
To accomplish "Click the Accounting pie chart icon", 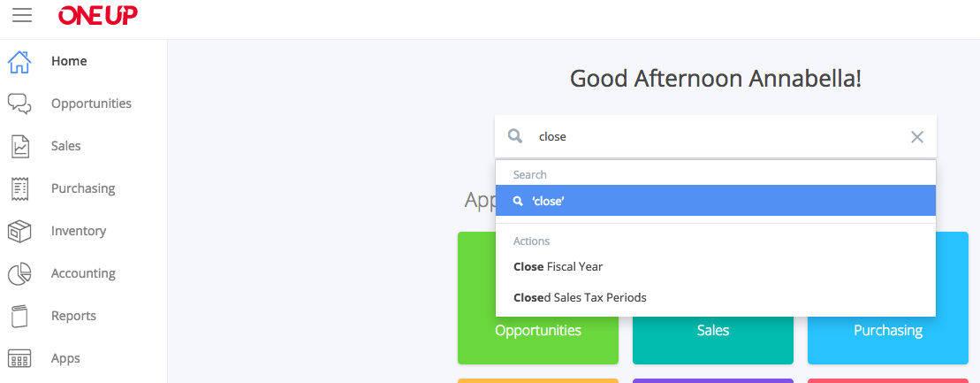I will coord(19,273).
